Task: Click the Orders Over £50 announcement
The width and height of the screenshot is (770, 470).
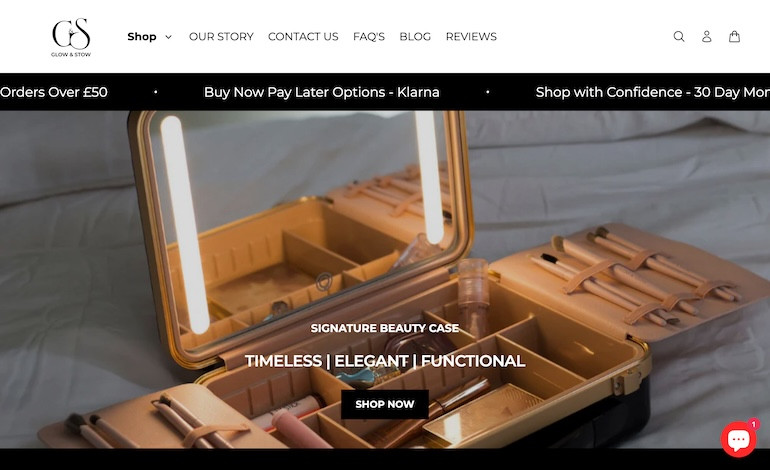Action: (x=54, y=92)
